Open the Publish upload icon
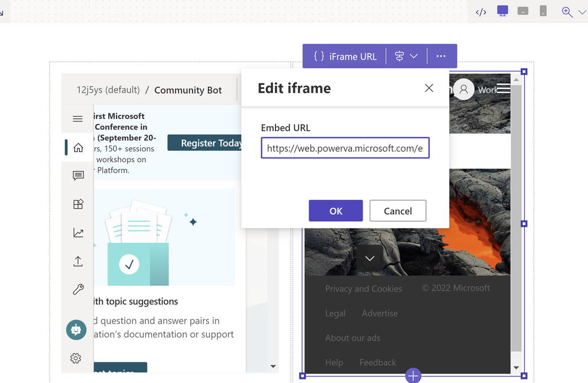The width and height of the screenshot is (588, 383). click(x=78, y=262)
